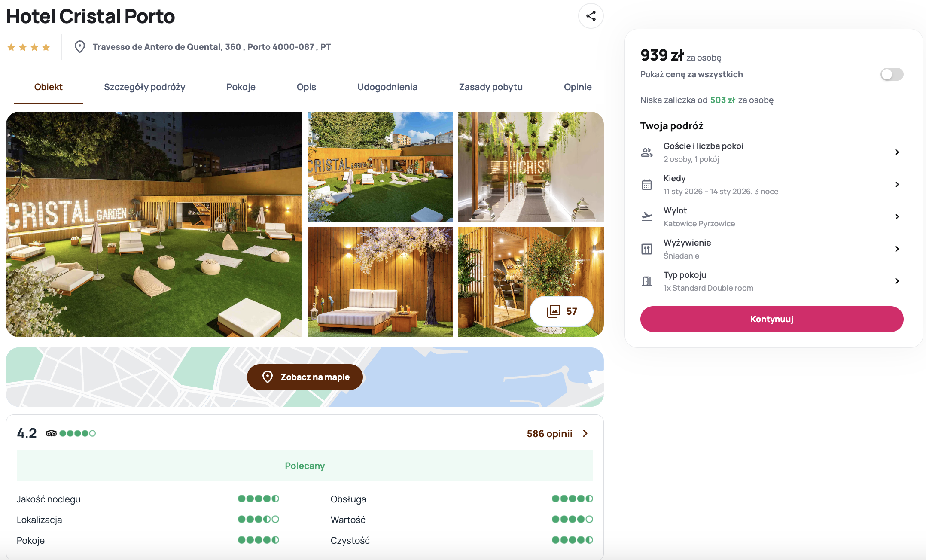Image resolution: width=926 pixels, height=560 pixels.
Task: Open the photo gallery 57 images button
Action: click(562, 311)
